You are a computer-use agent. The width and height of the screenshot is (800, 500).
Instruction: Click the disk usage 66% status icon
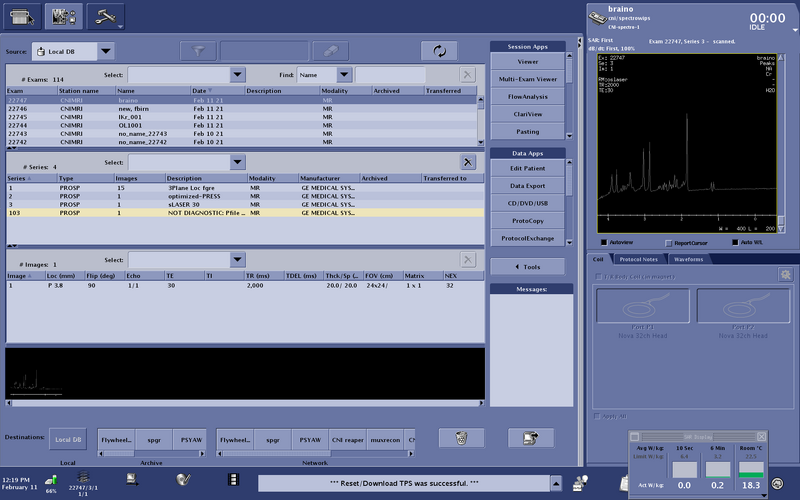51,481
